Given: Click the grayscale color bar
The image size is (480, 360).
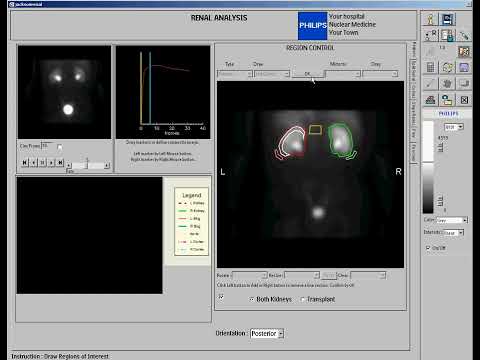Looking at the screenshot, I should tap(428, 167).
